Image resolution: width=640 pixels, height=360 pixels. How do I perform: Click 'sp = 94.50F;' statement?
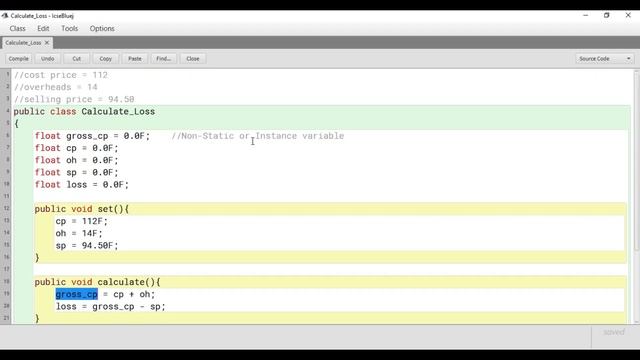coord(87,246)
